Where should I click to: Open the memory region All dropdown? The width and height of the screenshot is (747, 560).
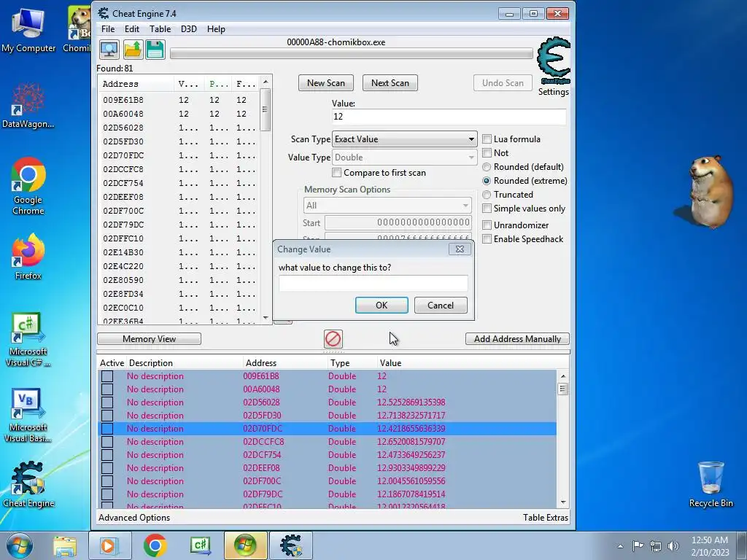[x=387, y=205]
